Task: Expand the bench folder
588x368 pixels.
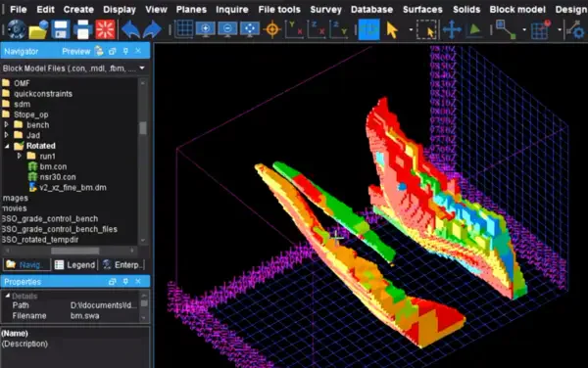Action: tap(7, 124)
